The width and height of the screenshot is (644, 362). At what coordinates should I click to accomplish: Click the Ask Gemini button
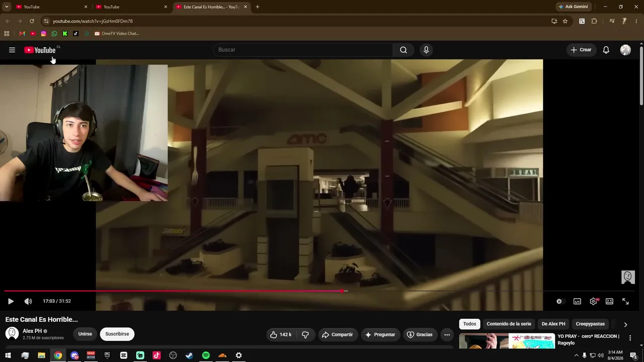pyautogui.click(x=573, y=7)
